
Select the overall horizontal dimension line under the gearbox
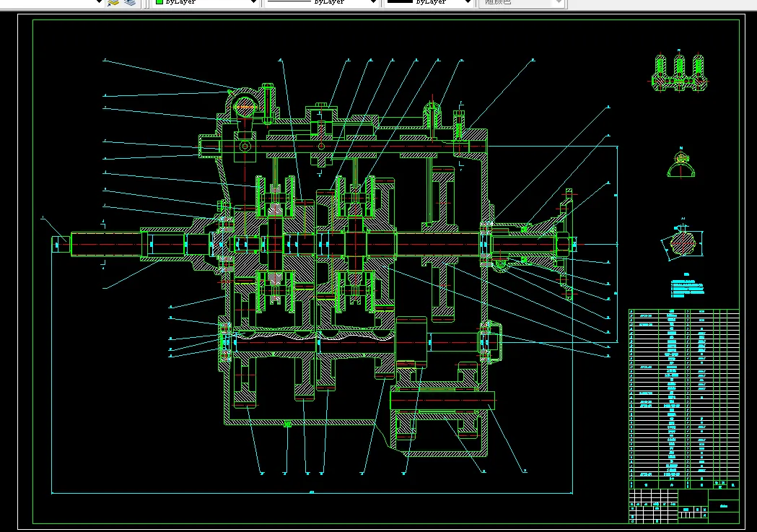[x=312, y=493]
